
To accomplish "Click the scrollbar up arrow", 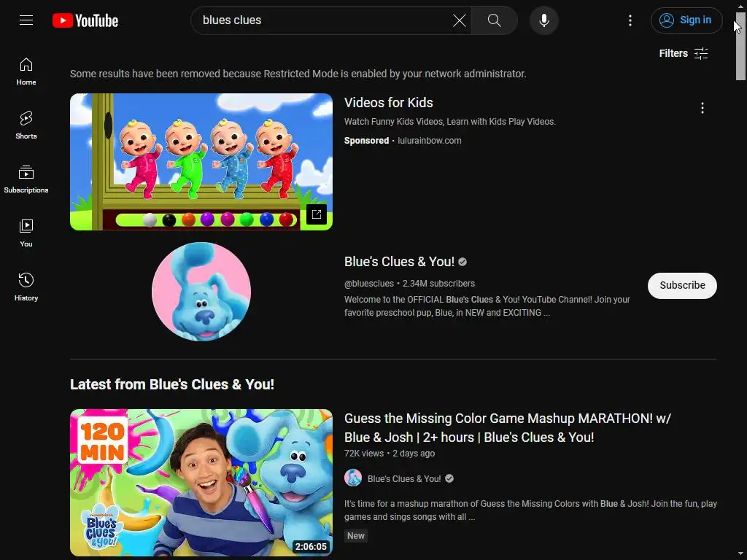I will click(741, 6).
